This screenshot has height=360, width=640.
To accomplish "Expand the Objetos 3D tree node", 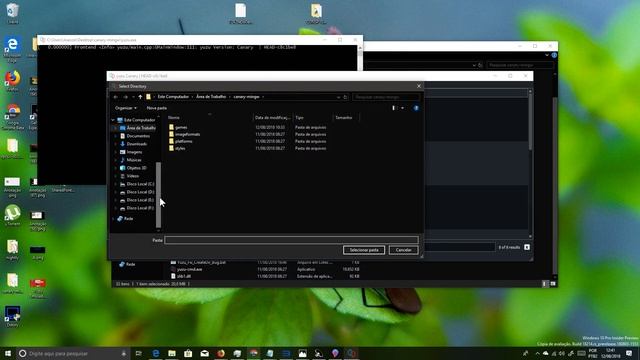I will point(116,168).
